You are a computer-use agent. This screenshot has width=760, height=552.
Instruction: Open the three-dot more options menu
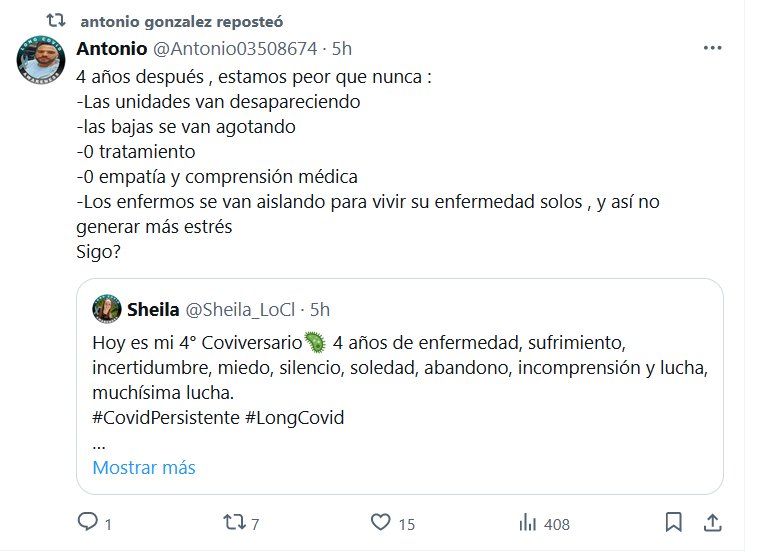tap(713, 48)
